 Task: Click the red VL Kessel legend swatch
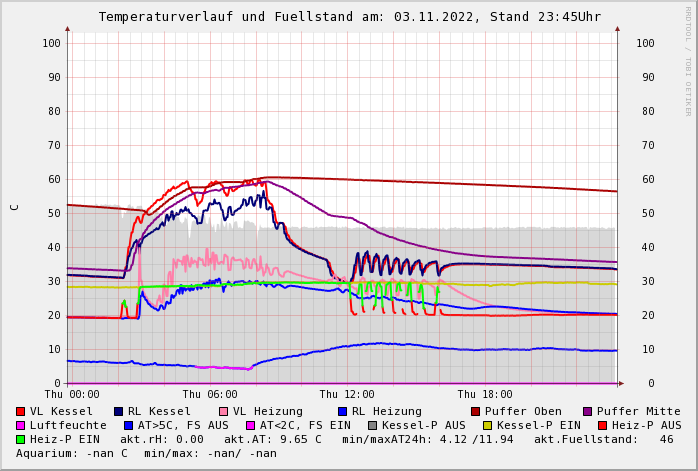21,412
